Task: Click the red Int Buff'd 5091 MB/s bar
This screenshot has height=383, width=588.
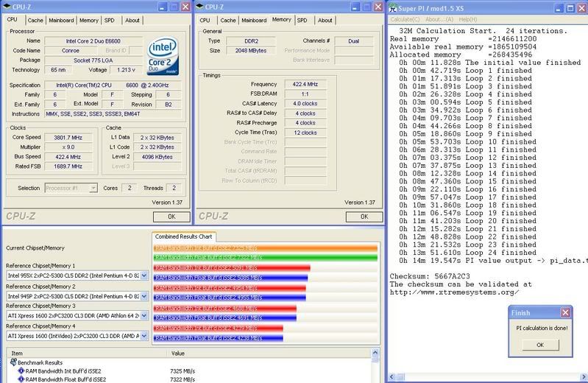Action: point(232,267)
